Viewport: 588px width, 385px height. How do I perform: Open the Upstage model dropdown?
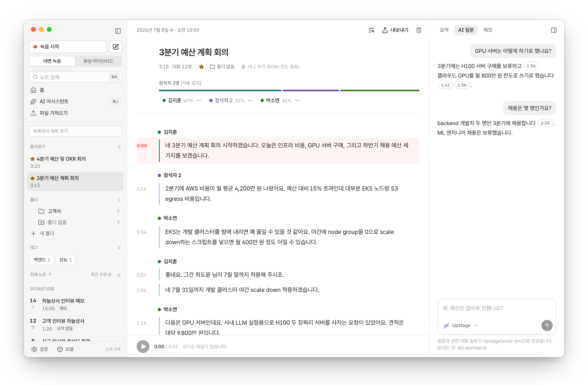click(x=461, y=326)
